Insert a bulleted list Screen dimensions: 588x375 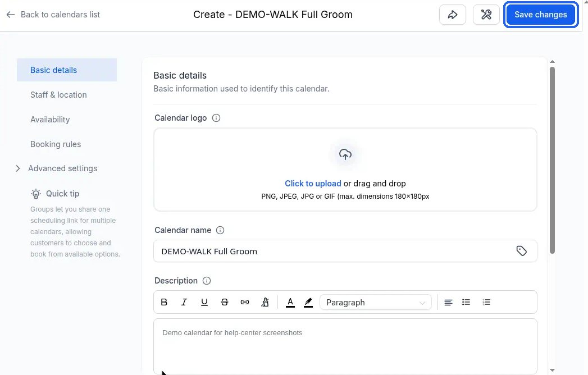466,302
